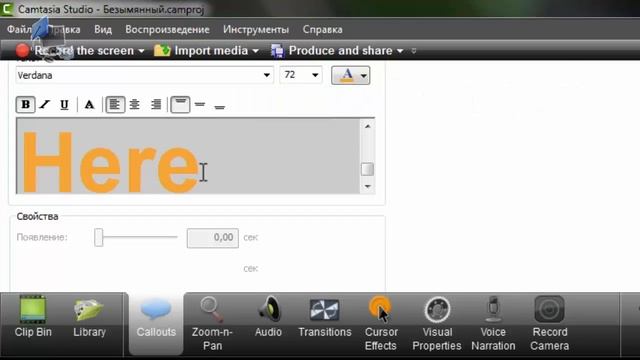The height and width of the screenshot is (360, 640).
Task: Center callout text horizontally
Action: [x=135, y=104]
